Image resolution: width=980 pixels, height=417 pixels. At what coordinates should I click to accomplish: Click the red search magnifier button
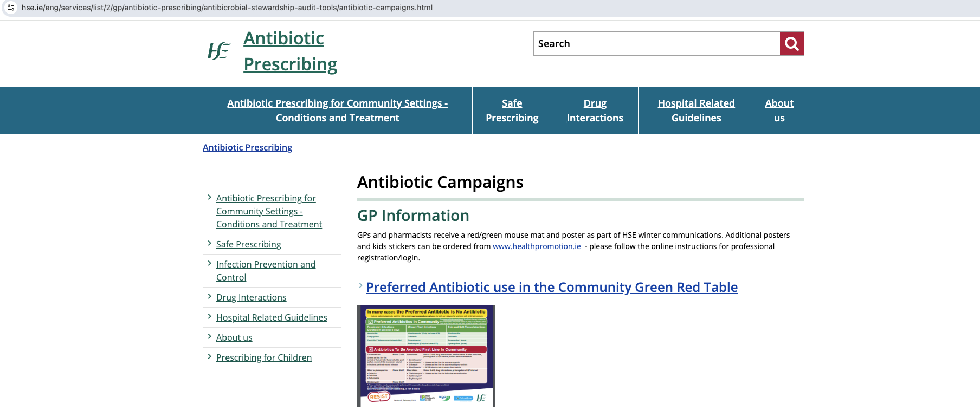tap(791, 44)
